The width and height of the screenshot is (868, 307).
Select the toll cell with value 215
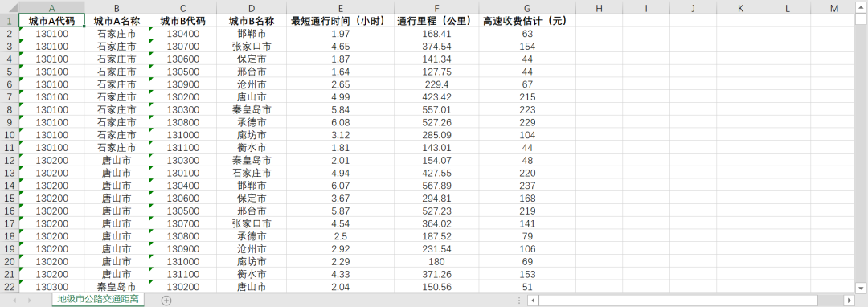click(527, 96)
